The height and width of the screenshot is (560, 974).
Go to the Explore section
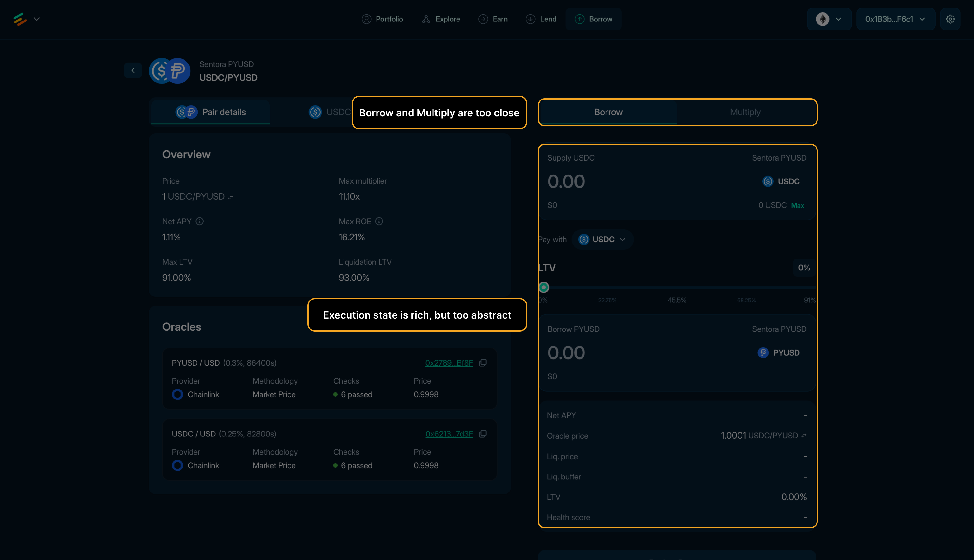pyautogui.click(x=441, y=19)
